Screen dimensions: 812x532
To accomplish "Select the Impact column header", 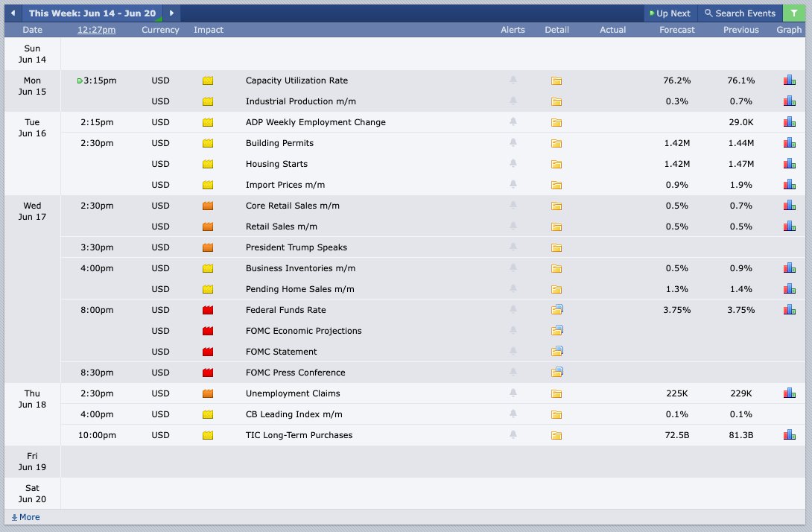I will click(208, 30).
